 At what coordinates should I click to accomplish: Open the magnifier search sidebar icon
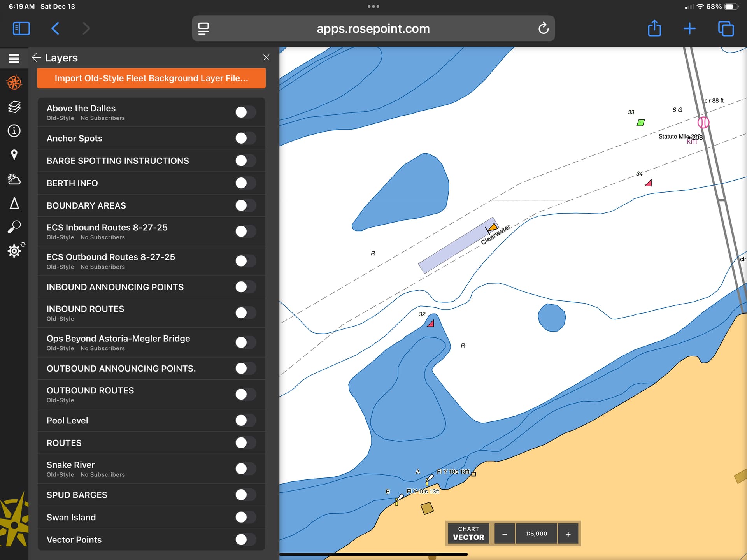pyautogui.click(x=14, y=227)
